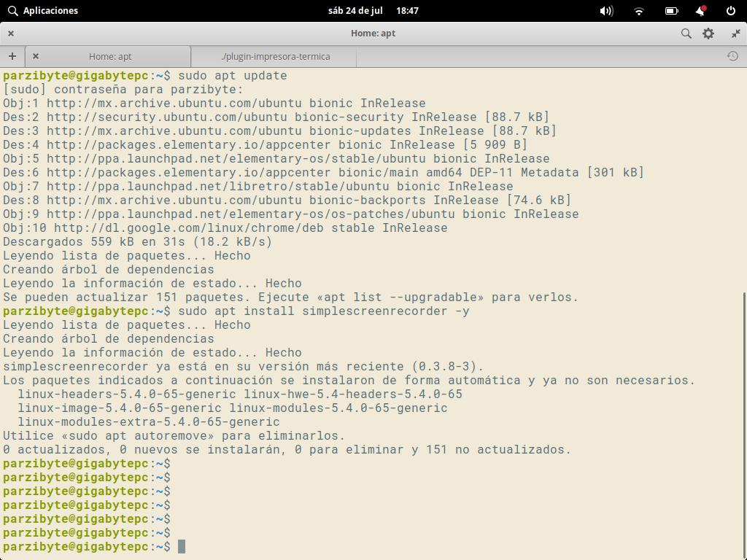The width and height of the screenshot is (747, 560).
Task: Click the Des:6 DEP-11 Metadata line
Action: point(323,172)
